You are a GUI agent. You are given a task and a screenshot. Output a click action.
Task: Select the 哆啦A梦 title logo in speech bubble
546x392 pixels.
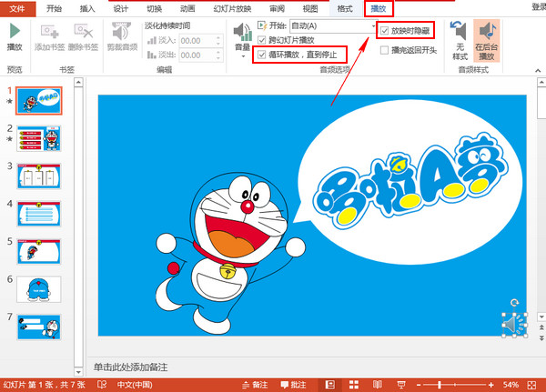coord(410,179)
